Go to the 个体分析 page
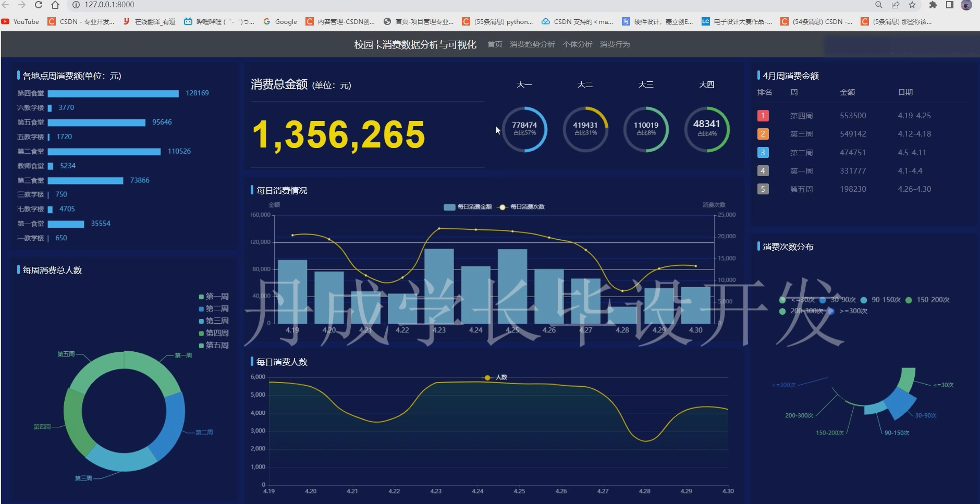Viewport: 980px width, 504px height. point(577,45)
